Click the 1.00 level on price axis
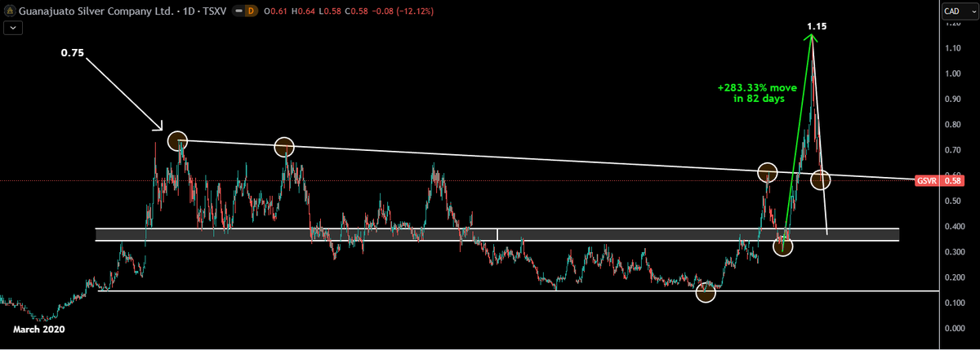Screen dimensions: 980x350 [x=951, y=73]
